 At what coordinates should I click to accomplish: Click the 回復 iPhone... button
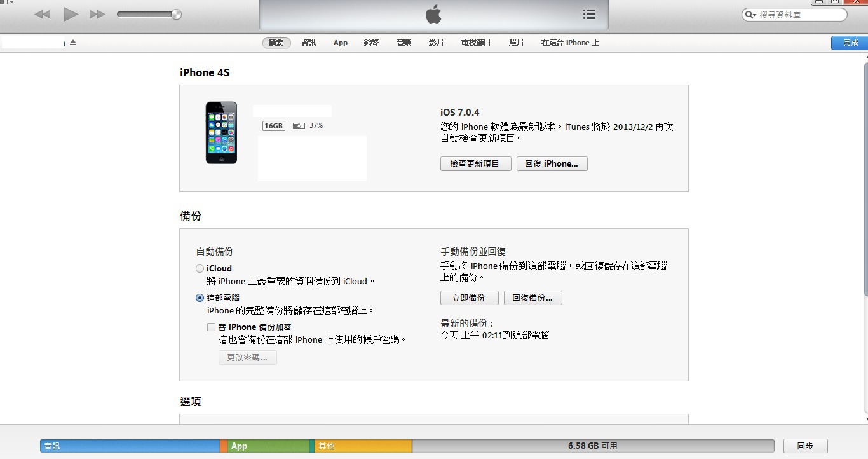552,163
